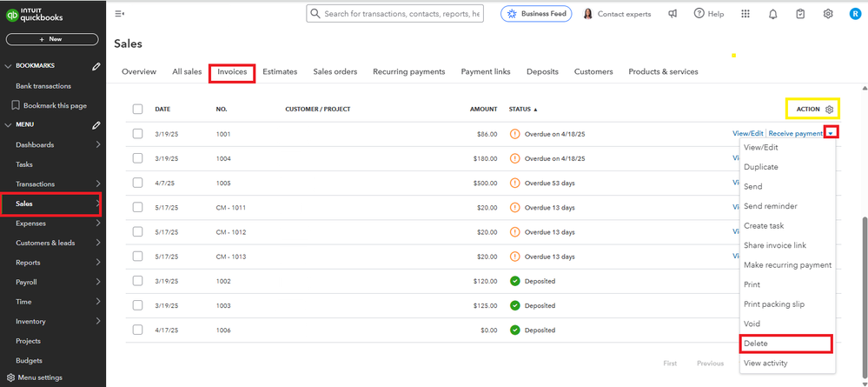This screenshot has width=868, height=387.
Task: Click the Bookmark this page icon
Action: (x=16, y=105)
